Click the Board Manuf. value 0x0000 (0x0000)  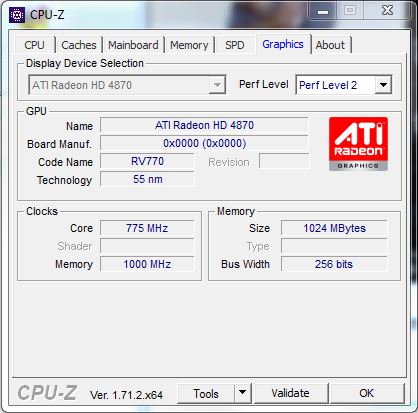(204, 143)
